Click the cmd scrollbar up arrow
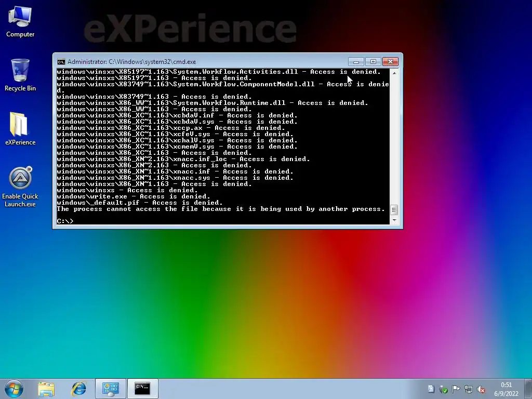Screen dimensions: 532x399 pos(394,73)
